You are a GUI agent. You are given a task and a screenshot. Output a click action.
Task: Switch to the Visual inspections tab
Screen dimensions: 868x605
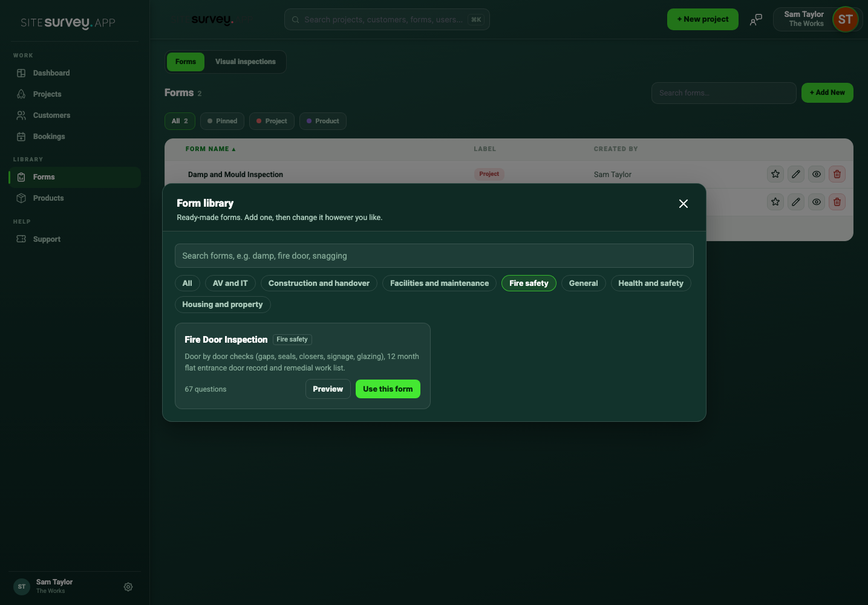246,62
